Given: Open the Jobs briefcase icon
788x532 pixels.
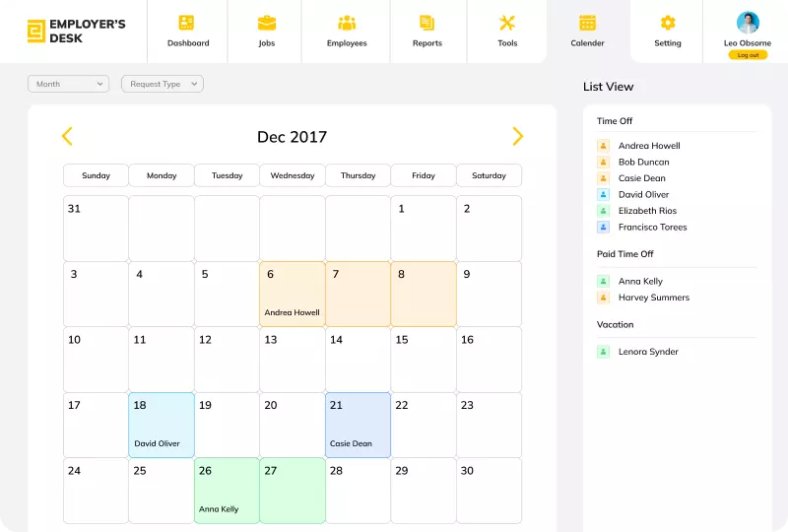Looking at the screenshot, I should tap(266, 23).
